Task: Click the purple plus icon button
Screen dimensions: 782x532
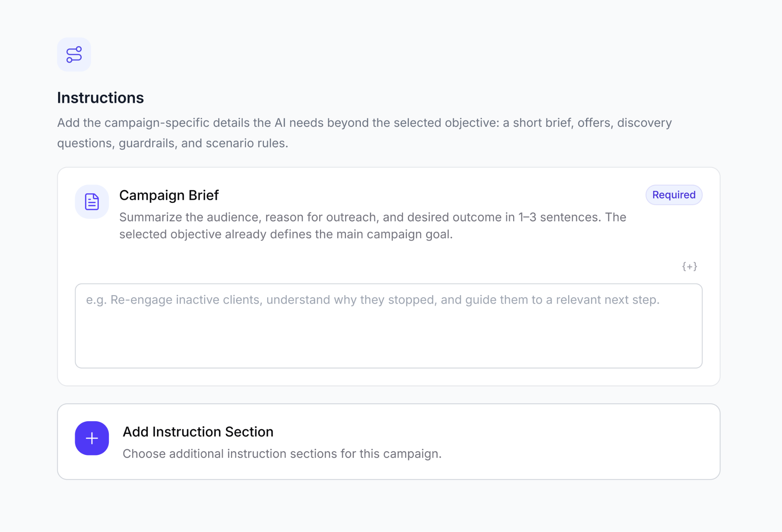Action: point(92,438)
